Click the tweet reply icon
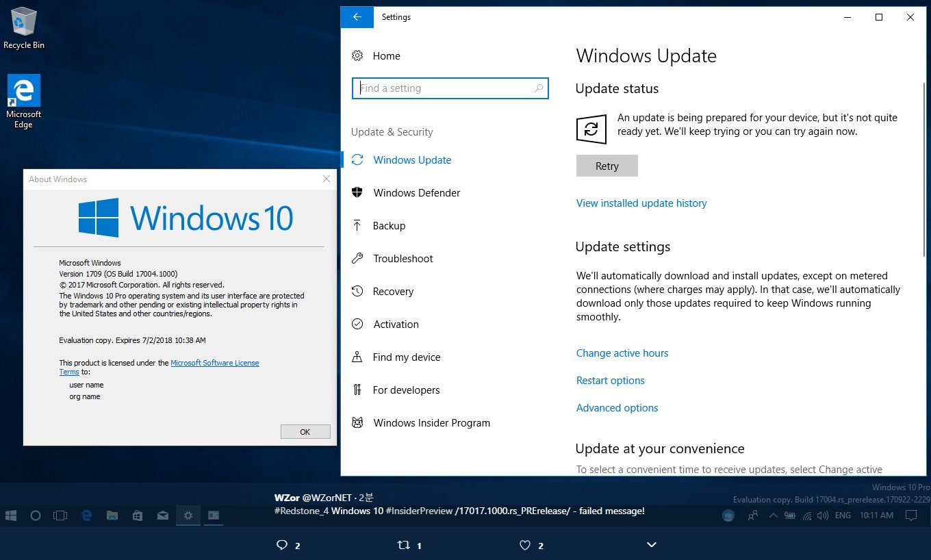 coord(281,545)
